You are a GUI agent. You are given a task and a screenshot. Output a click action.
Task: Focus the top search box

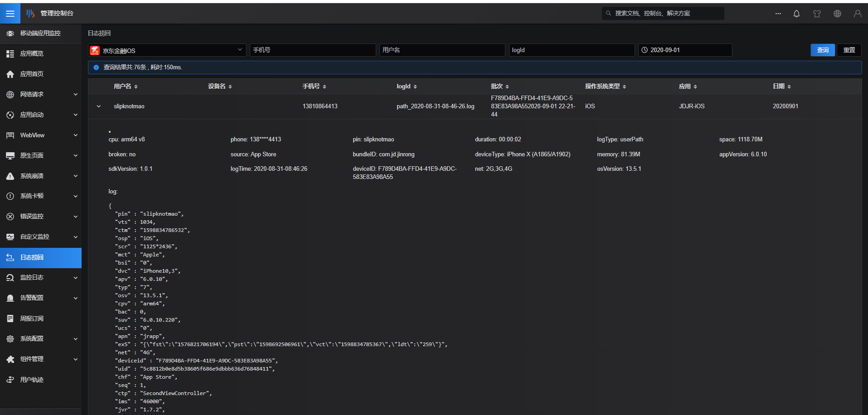tap(663, 14)
